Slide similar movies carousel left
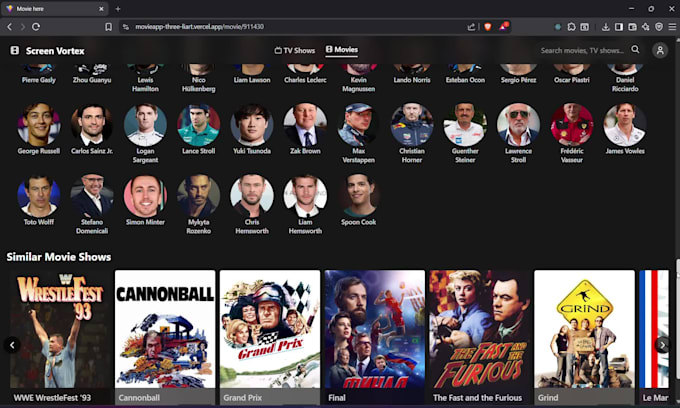The height and width of the screenshot is (408, 680). click(12, 345)
